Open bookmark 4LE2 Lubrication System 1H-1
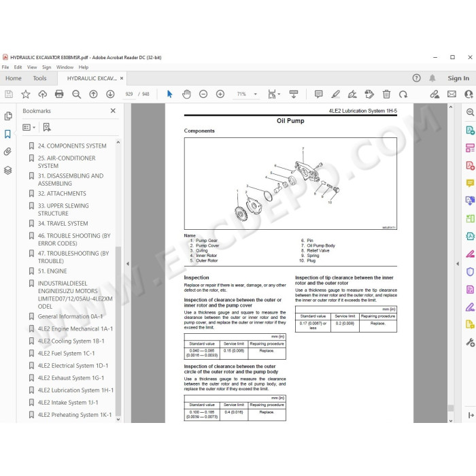The image size is (476, 476). (x=75, y=390)
